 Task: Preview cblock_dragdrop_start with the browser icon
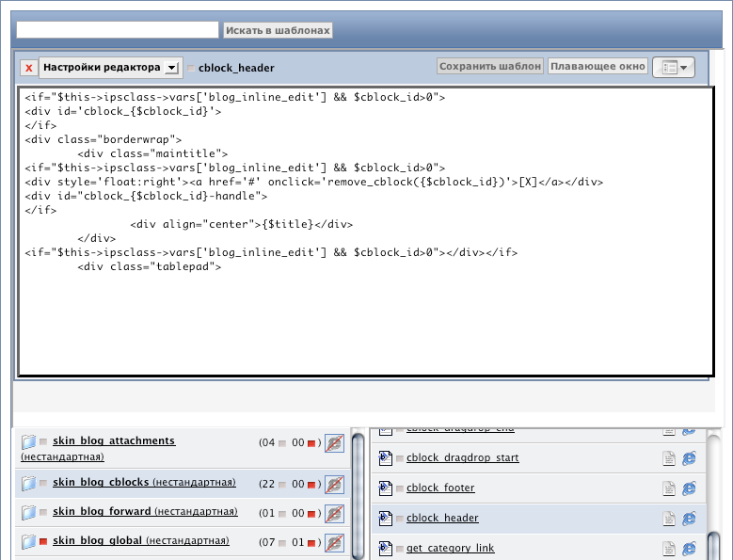689,458
